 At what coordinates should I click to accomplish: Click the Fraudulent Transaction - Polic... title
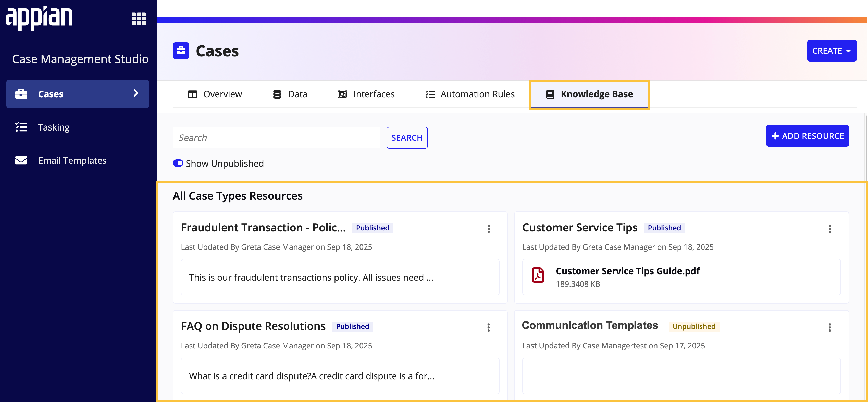click(263, 228)
